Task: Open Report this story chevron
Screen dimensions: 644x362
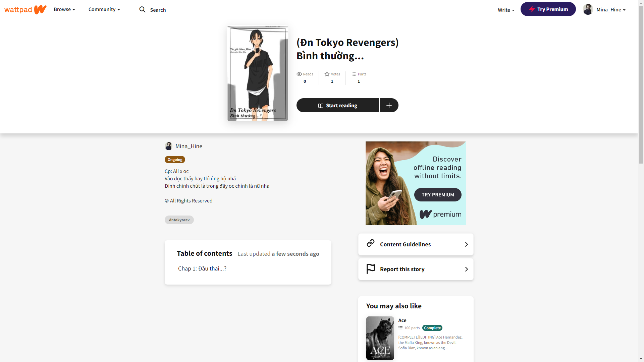Action: (x=466, y=269)
